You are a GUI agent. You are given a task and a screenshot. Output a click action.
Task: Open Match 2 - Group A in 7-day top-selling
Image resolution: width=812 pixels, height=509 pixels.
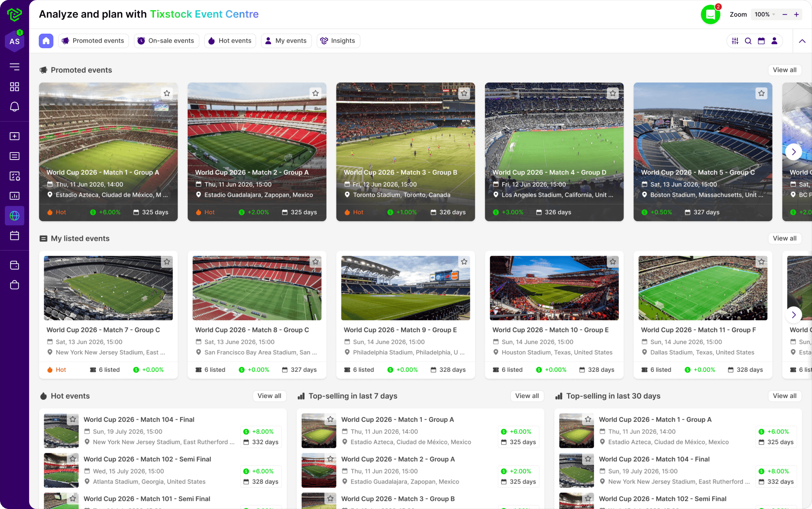point(420,470)
